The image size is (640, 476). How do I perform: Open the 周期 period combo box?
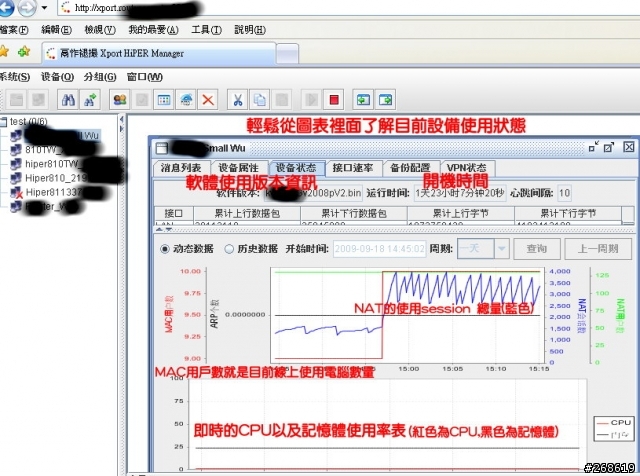tap(483, 249)
